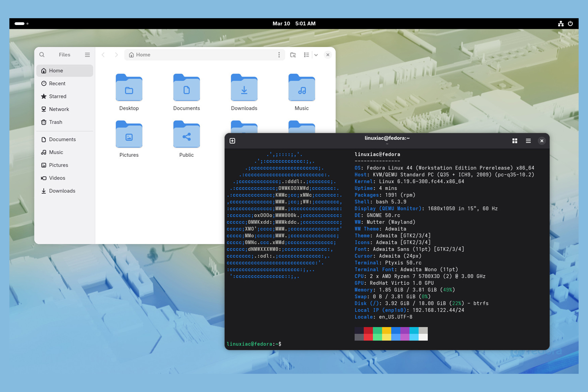588x392 pixels.
Task: Select Home in Files sidebar
Action: coord(65,71)
